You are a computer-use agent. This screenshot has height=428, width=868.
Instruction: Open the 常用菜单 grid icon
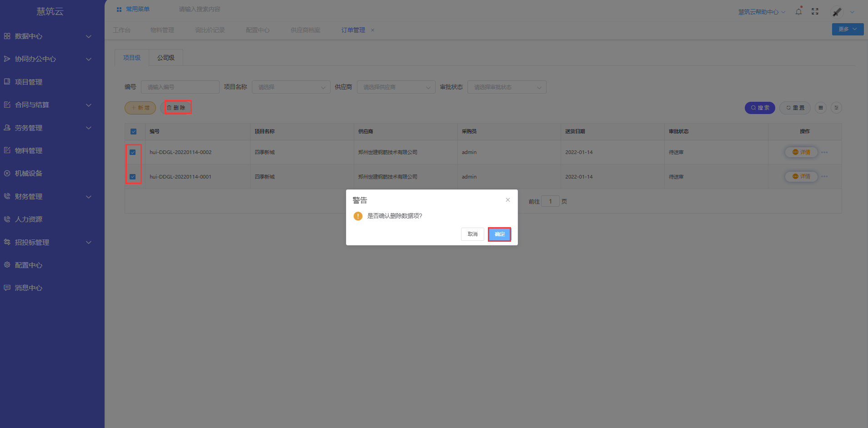coord(119,10)
